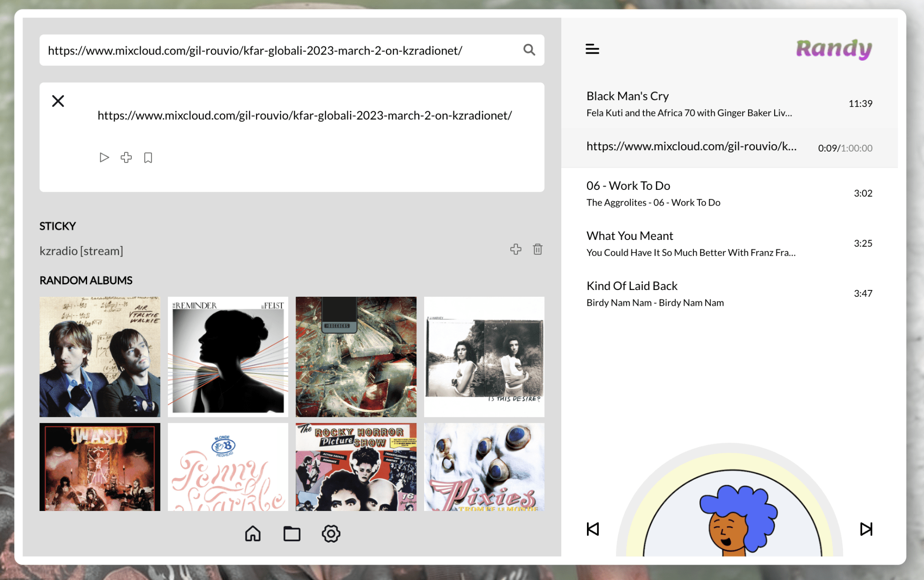Add mixcloud result to queue
924x580 pixels.
pyautogui.click(x=126, y=157)
